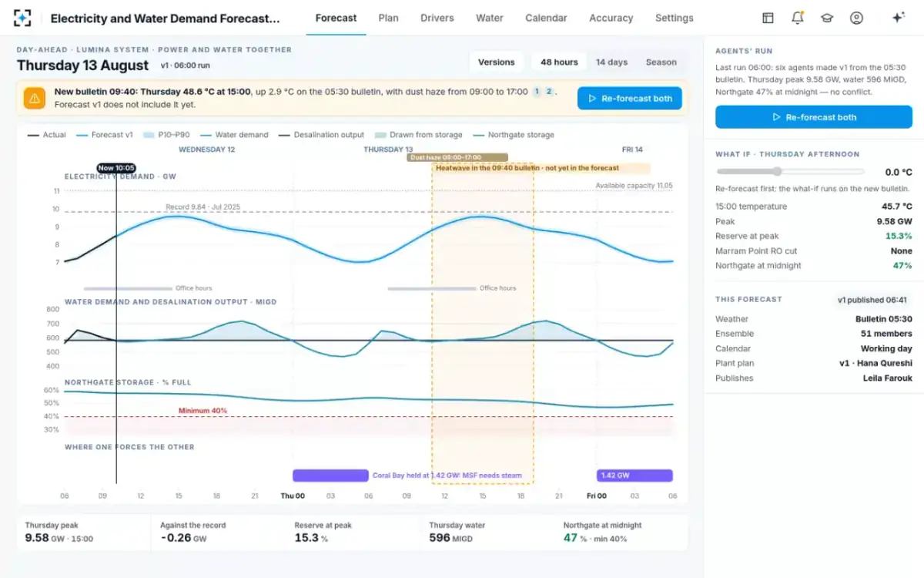This screenshot has height=578, width=924.
Task: Click the Thursday 13 August heading
Action: click(82, 66)
